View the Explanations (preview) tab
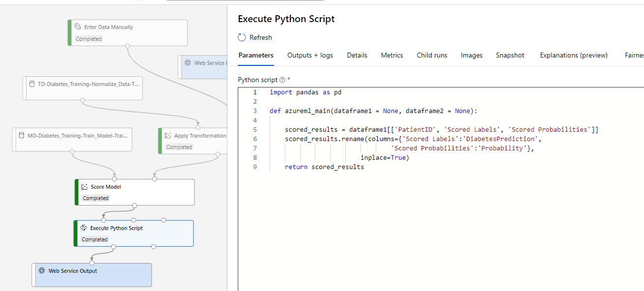Image resolution: width=644 pixels, height=291 pixels. 573,56
